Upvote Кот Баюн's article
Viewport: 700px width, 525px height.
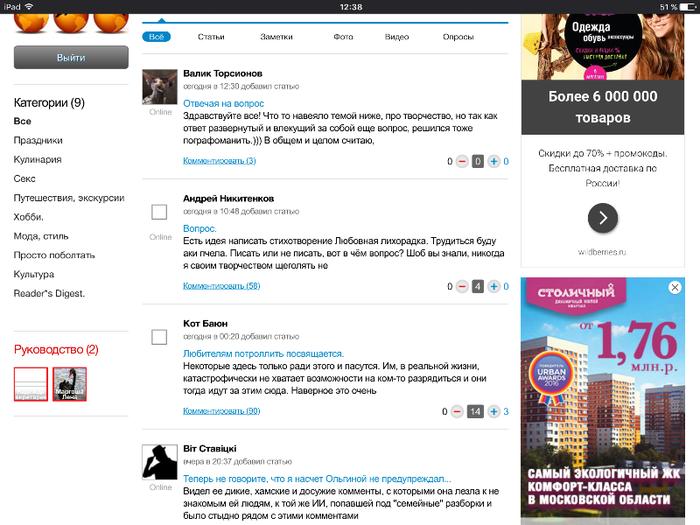493,412
